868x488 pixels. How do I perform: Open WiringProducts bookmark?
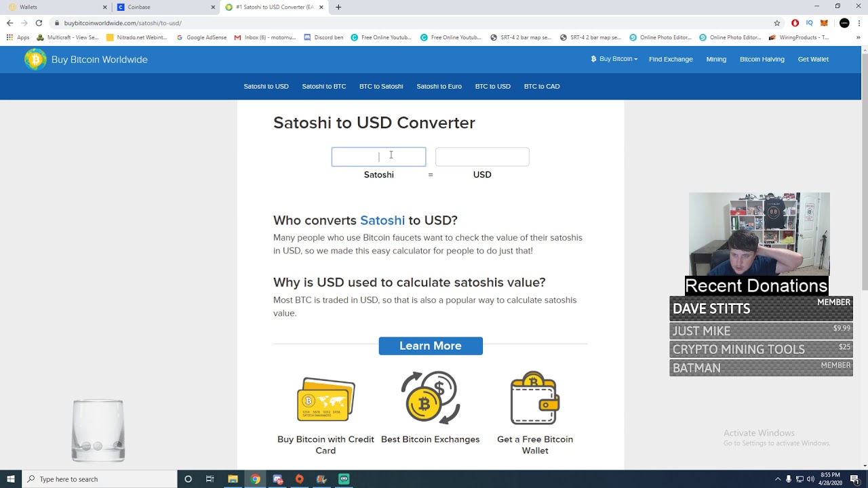point(799,37)
